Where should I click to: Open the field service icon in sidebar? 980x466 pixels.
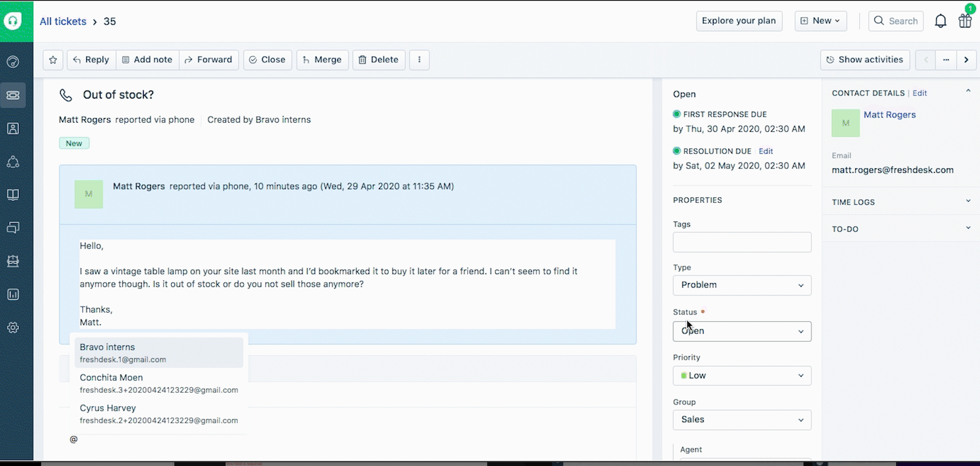[x=12, y=261]
